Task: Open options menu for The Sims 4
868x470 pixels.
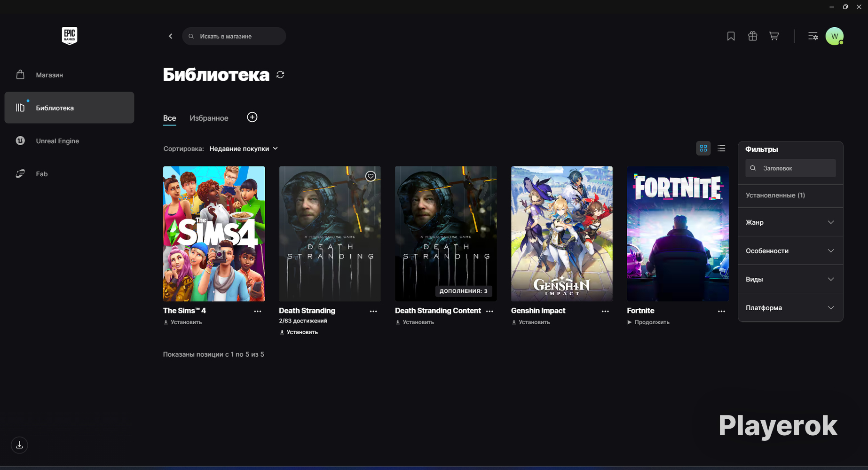Action: (x=258, y=311)
